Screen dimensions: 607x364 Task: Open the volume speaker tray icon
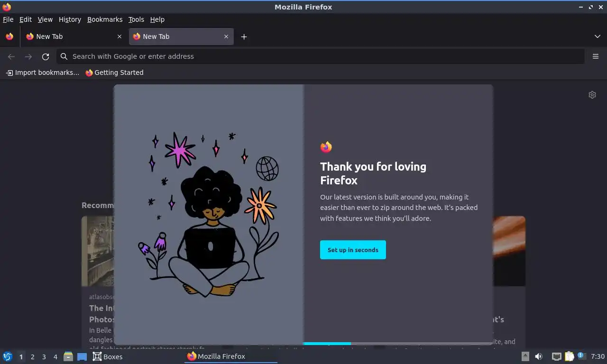(x=539, y=356)
